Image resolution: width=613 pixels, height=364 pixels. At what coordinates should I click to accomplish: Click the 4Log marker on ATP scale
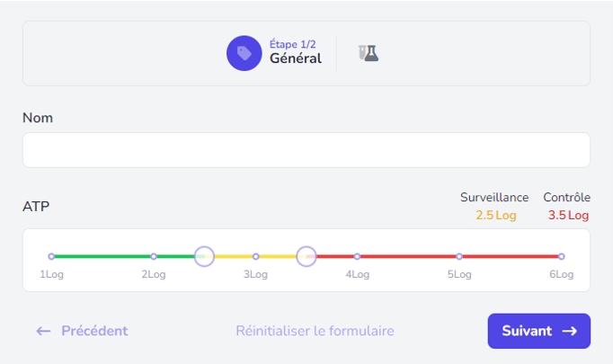click(x=357, y=256)
